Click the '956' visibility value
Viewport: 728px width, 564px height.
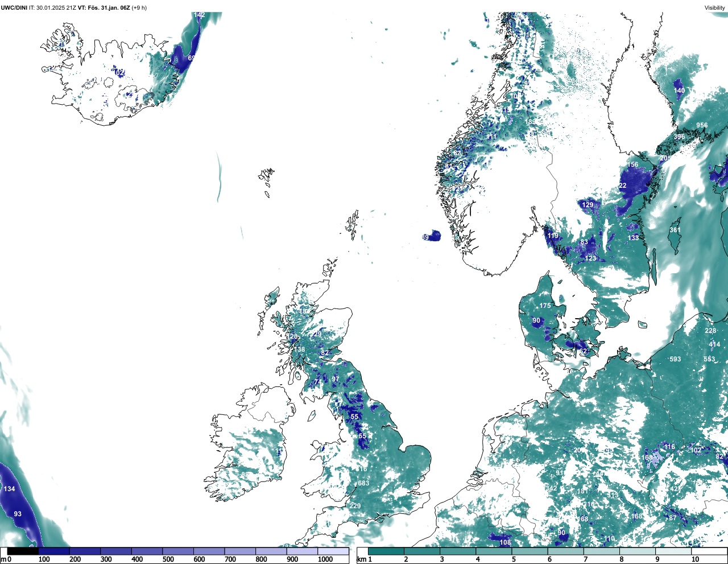702,125
